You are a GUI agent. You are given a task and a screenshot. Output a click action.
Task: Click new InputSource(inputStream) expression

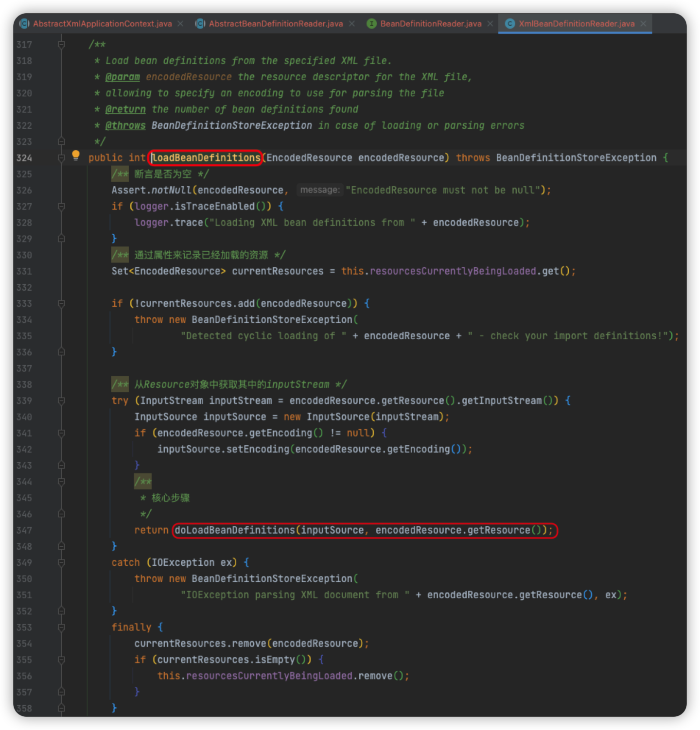364,417
